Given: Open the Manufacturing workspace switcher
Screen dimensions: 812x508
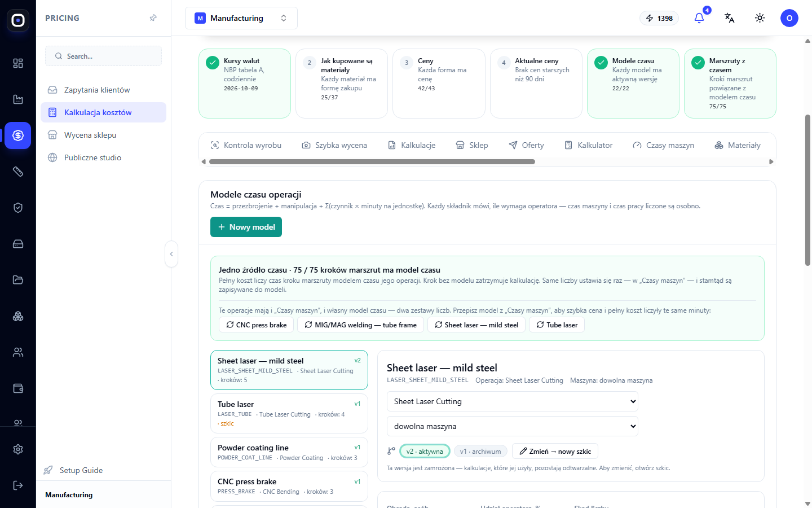Looking at the screenshot, I should point(241,18).
